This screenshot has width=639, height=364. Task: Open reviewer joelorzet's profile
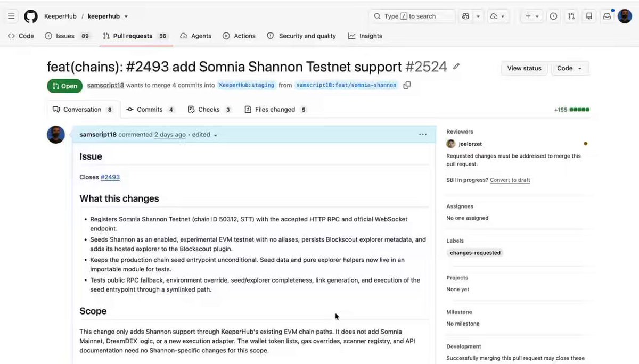(470, 144)
